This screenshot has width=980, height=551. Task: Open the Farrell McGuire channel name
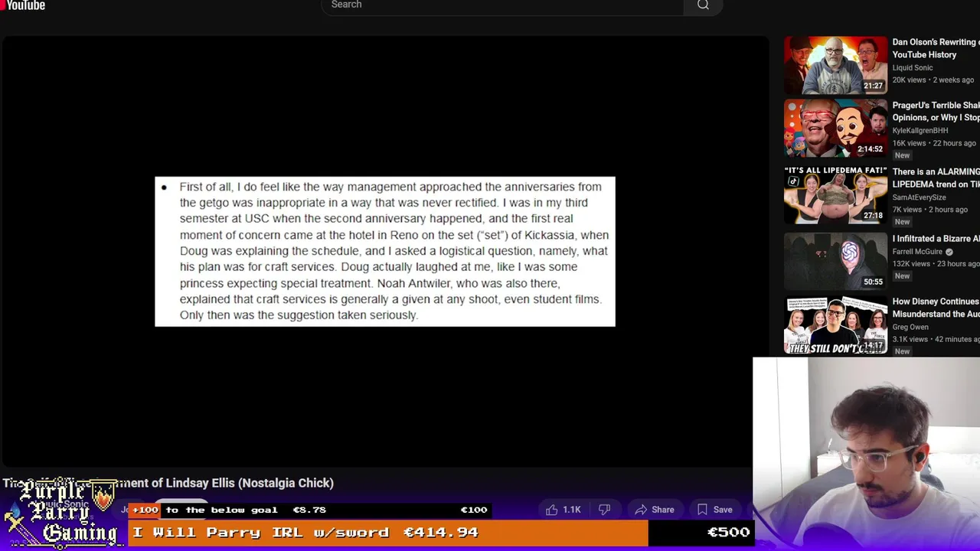[x=916, y=252]
